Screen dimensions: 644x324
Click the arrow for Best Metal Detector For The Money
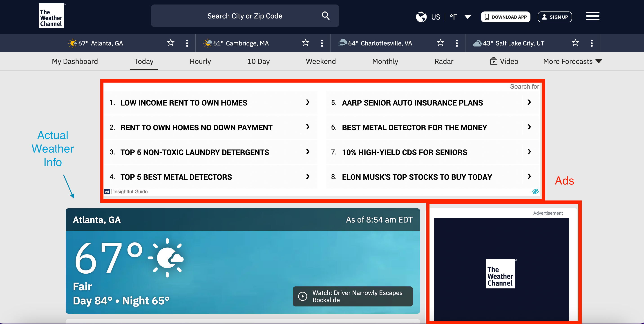pos(529,127)
